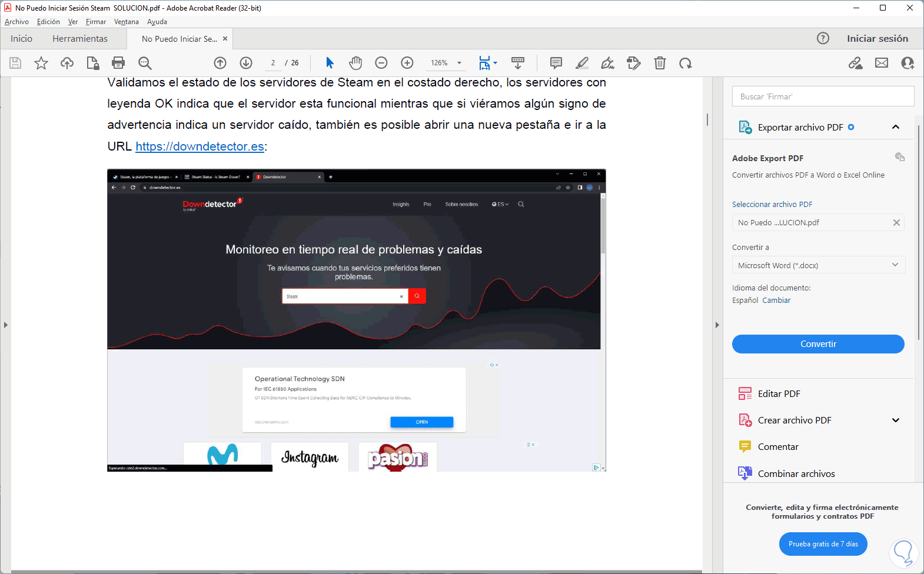Open the find text magnifier tool

pos(145,63)
